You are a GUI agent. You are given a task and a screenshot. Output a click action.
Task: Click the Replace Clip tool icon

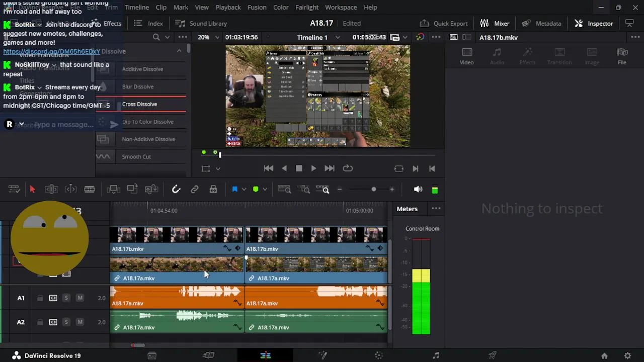coord(151,189)
